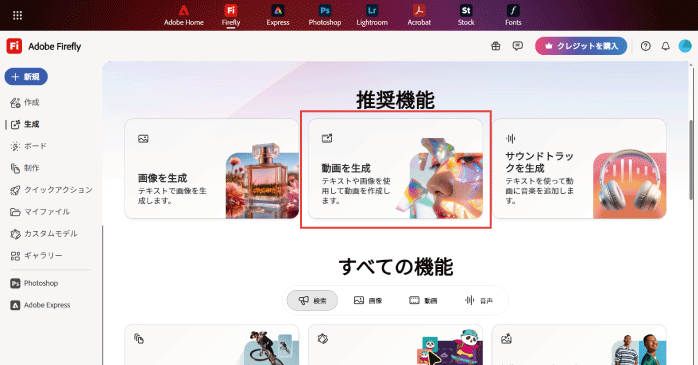Open Adobe Express link in the sidebar
The image size is (698, 365).
[x=41, y=305]
